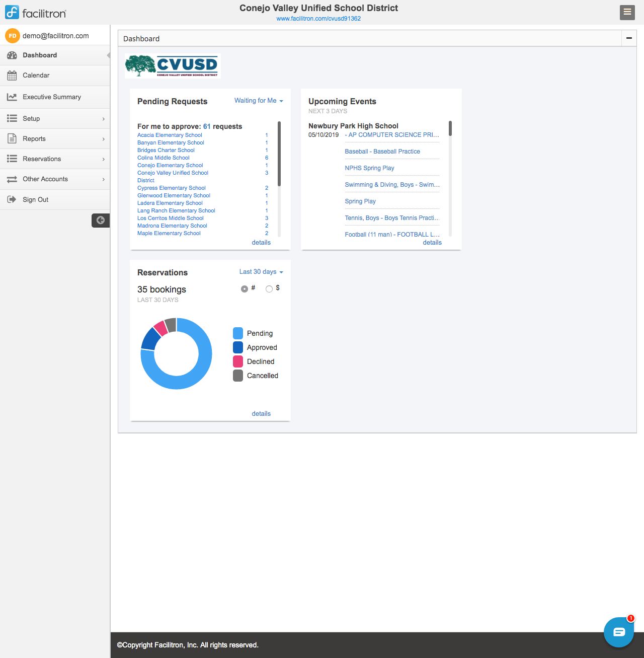Select Sign Out in the sidebar

[x=55, y=199]
